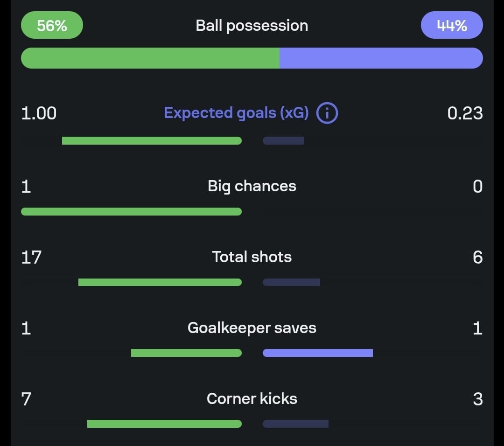Click the 1.00 expected goals value
This screenshot has width=504, height=446.
tap(39, 113)
